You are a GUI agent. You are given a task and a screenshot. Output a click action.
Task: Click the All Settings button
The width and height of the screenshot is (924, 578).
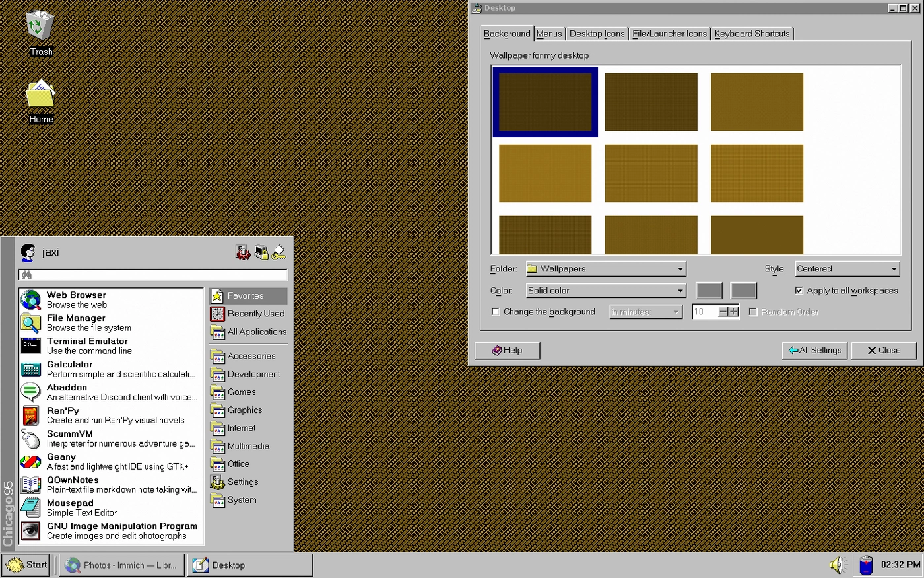click(815, 351)
